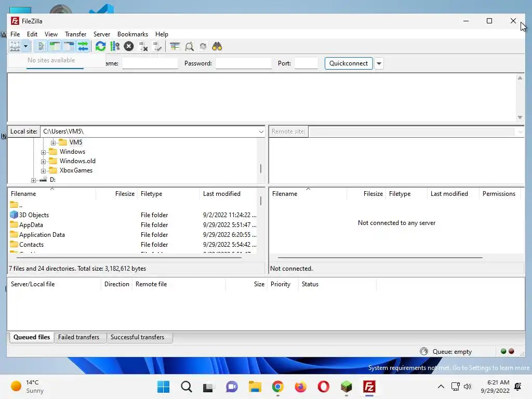Toggle synchronized browsing
This screenshot has width=532, height=399.
(203, 46)
